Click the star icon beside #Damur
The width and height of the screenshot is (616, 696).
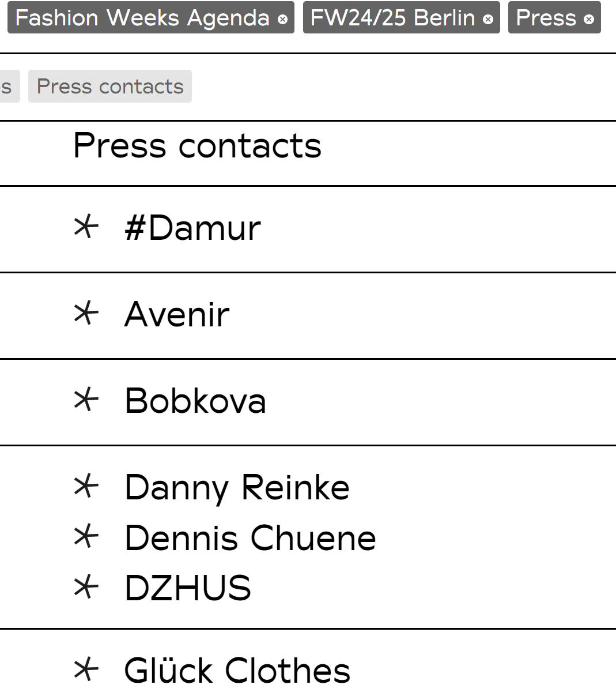click(86, 227)
